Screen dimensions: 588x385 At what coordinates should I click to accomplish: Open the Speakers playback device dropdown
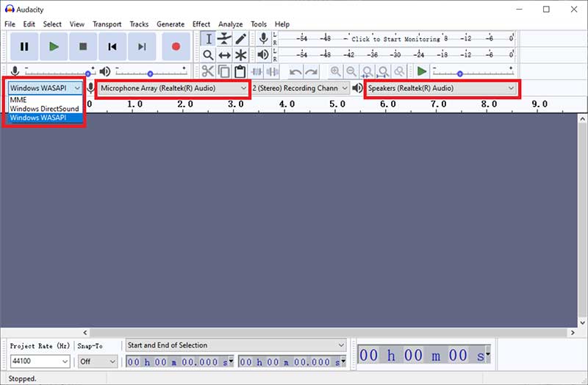pos(442,88)
